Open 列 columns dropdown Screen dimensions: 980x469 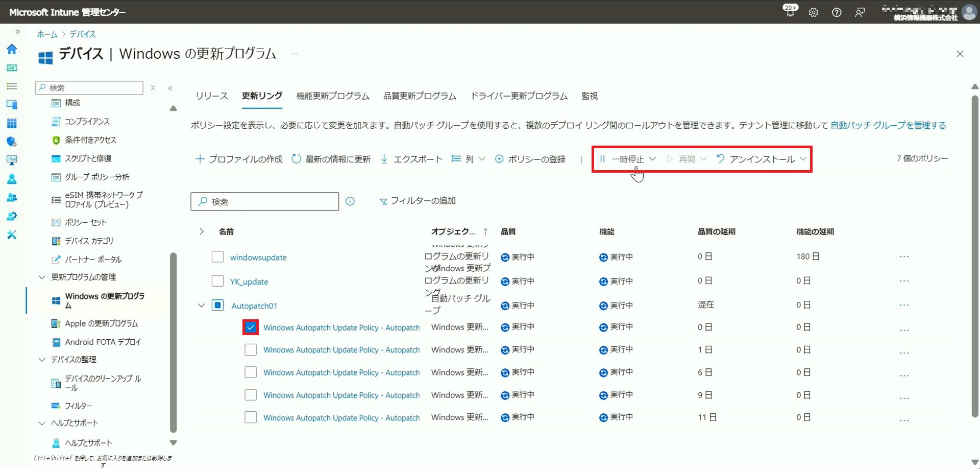click(469, 159)
